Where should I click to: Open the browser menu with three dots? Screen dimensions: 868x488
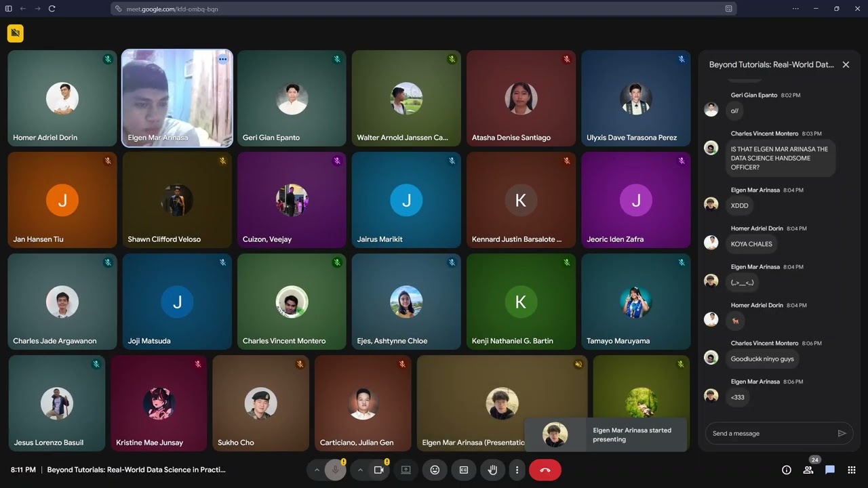click(797, 9)
